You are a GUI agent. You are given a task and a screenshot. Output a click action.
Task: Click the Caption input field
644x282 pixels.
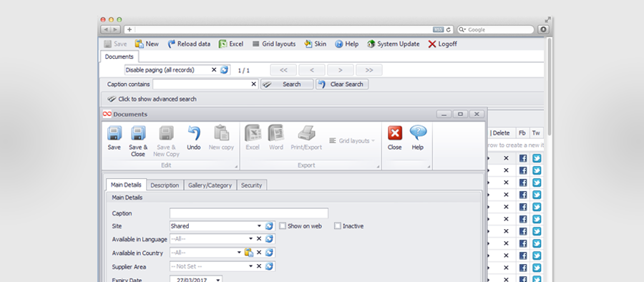point(249,213)
